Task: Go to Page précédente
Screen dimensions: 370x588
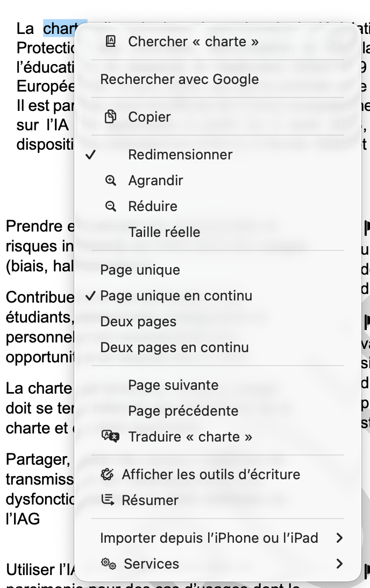Action: 183,411
